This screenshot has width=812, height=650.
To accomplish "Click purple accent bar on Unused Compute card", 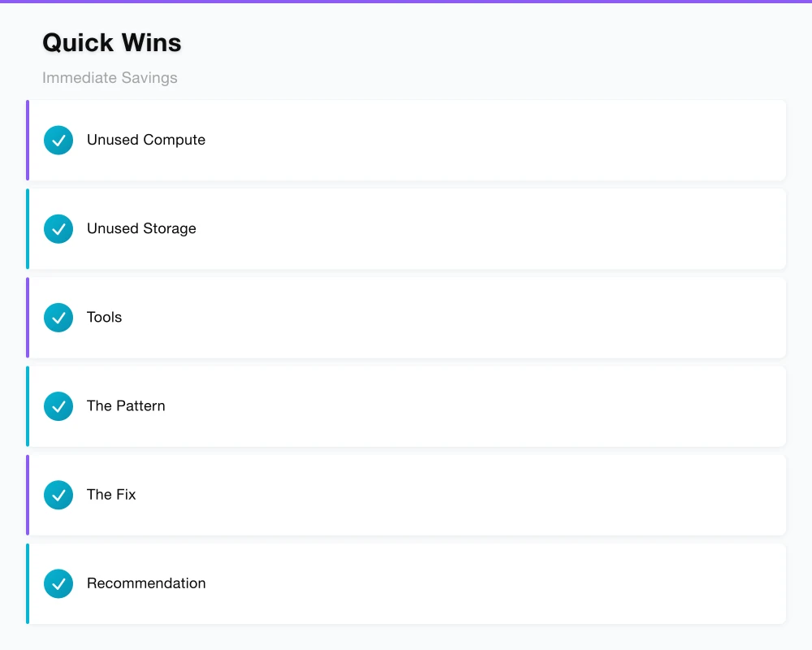I will 28,140.
